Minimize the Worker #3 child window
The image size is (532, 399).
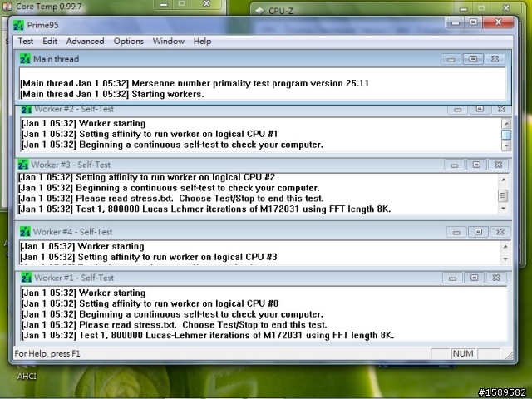coord(455,165)
